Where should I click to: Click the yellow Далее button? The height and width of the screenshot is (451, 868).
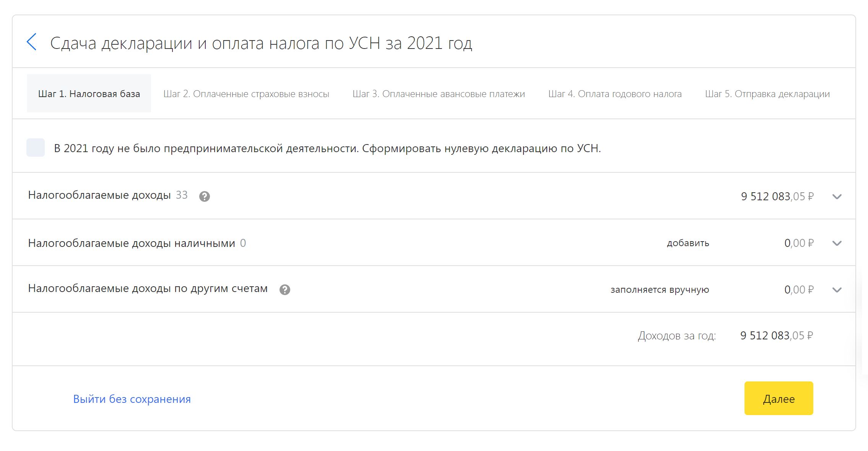point(779,398)
